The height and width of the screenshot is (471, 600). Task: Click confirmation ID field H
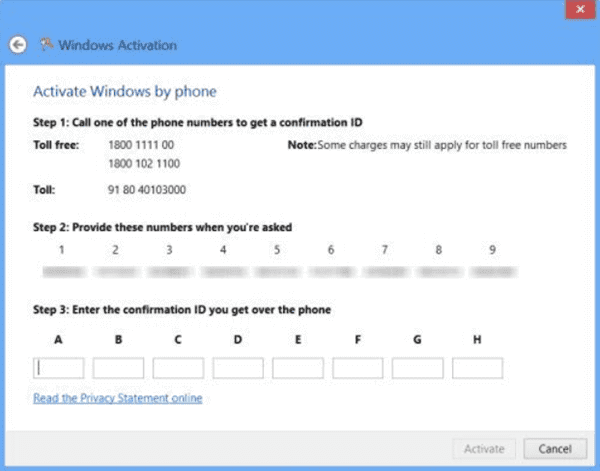[x=478, y=368]
